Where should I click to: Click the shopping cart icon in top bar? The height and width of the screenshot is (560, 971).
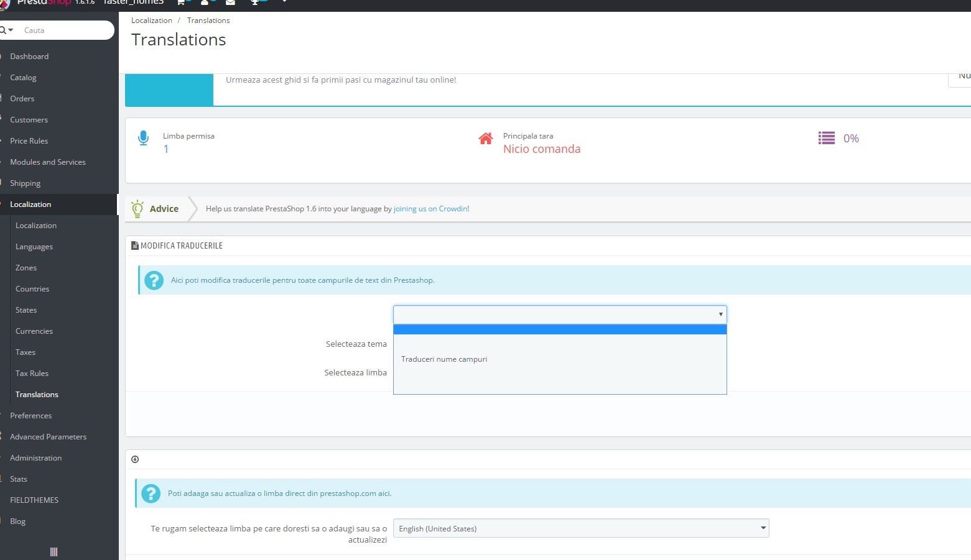[180, 2]
